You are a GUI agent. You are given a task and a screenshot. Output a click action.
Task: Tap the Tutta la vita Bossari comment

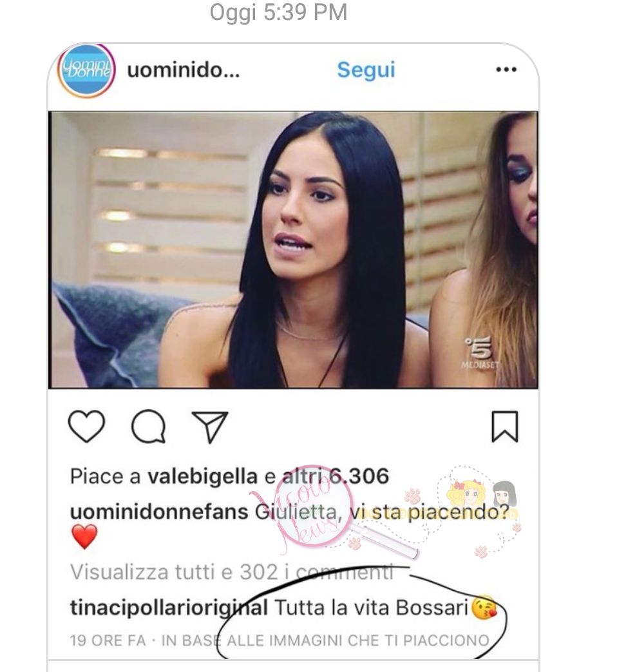click(x=371, y=608)
